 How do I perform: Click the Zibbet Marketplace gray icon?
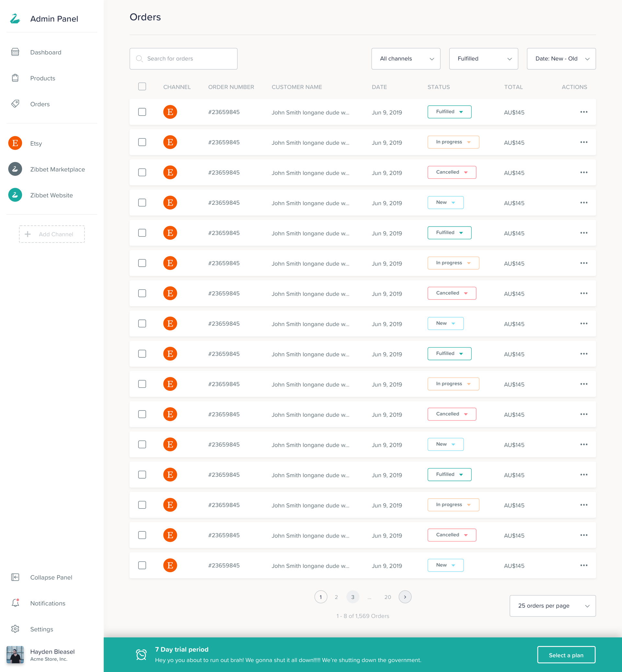point(15,169)
